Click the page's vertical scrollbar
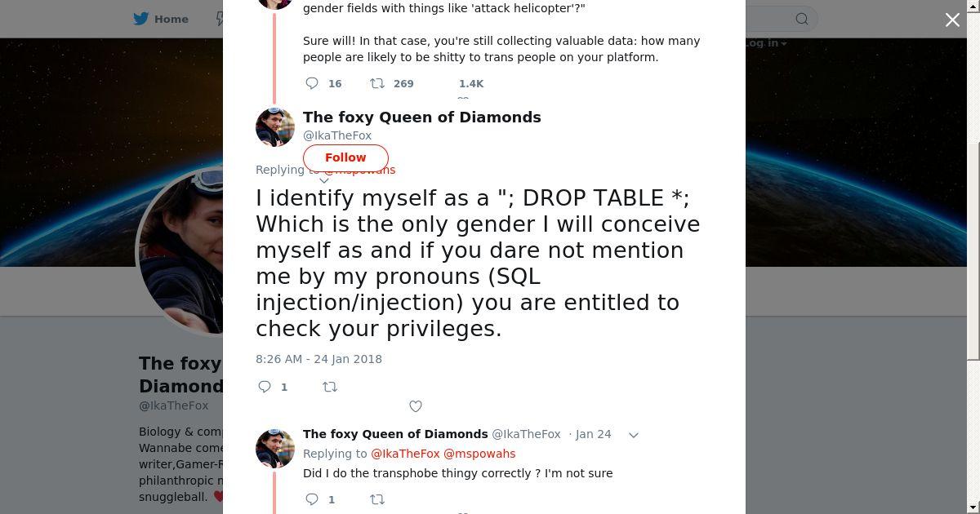The width and height of the screenshot is (980, 514). [x=973, y=245]
